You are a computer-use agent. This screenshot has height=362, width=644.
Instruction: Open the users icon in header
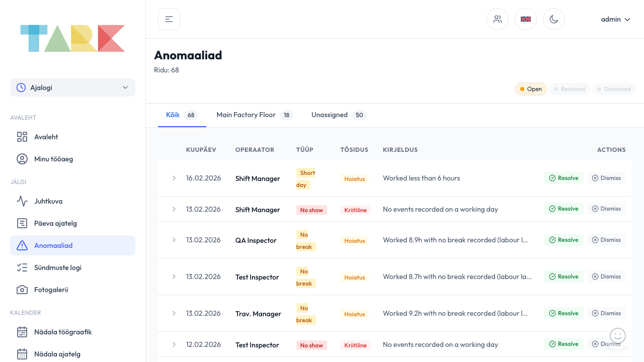[x=498, y=19]
